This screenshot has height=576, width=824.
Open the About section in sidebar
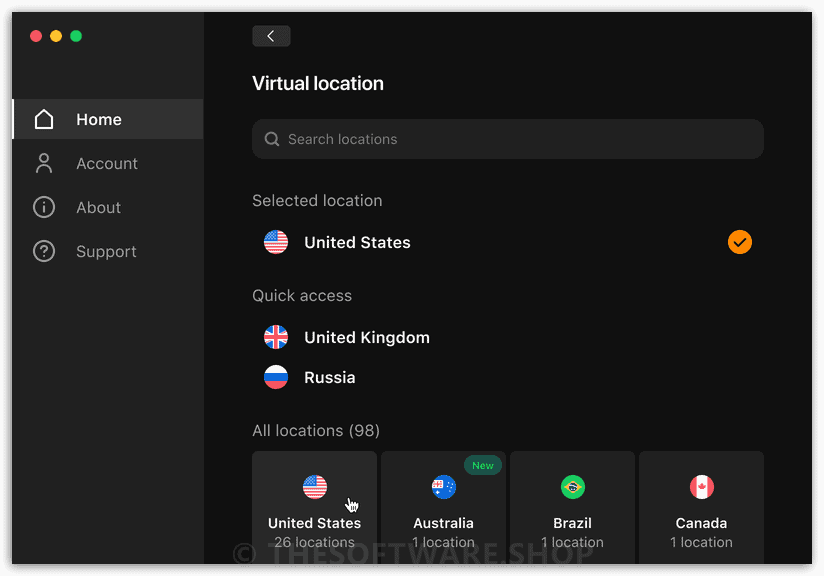tap(108, 208)
